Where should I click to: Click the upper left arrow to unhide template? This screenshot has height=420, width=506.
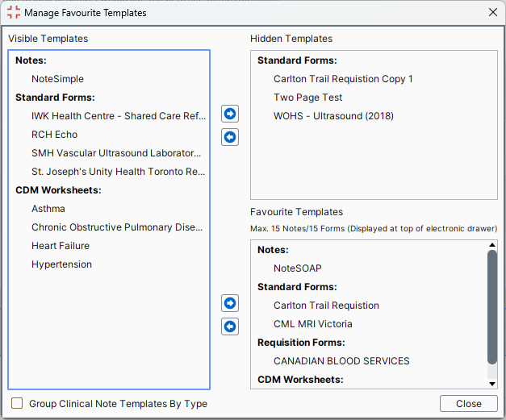click(230, 137)
